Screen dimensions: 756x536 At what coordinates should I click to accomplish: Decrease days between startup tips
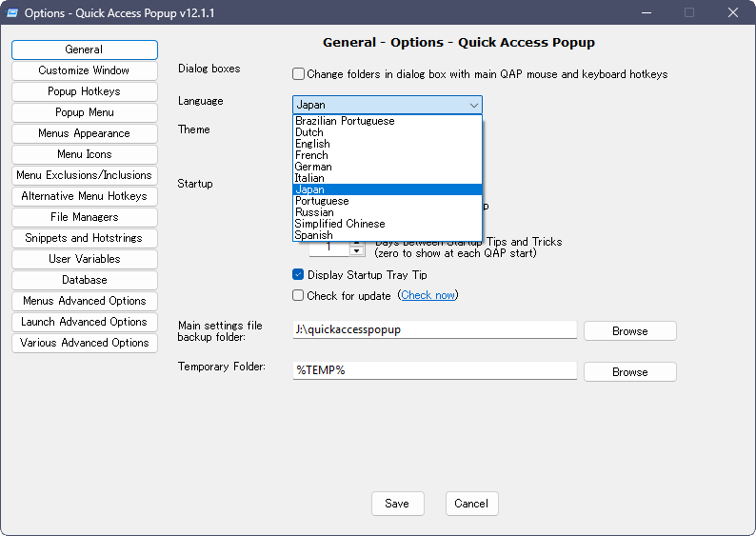[356, 251]
